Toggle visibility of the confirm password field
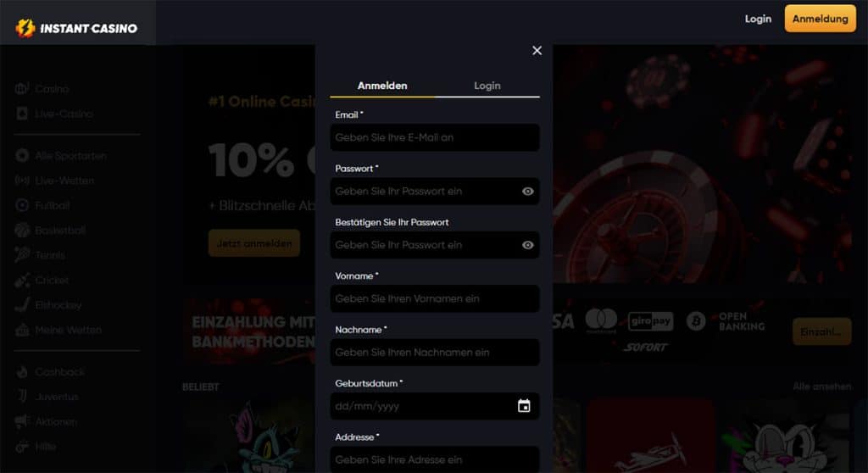This screenshot has width=868, height=473. tap(528, 245)
